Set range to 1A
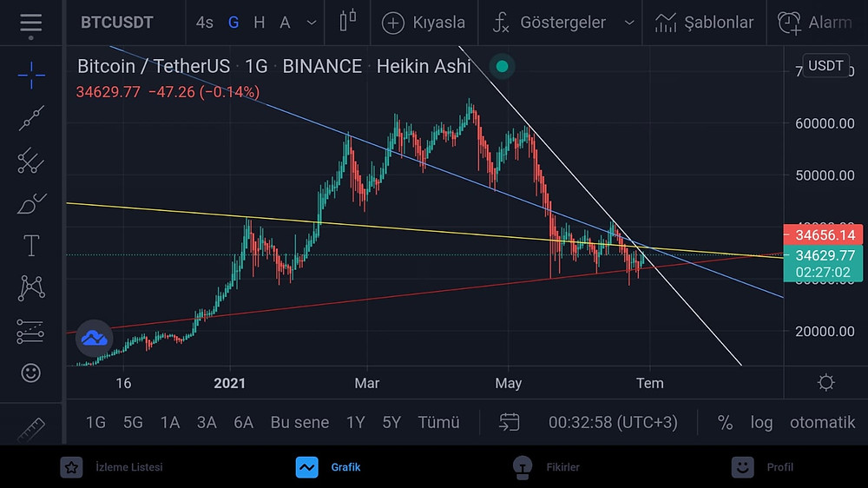Screen dimensions: 868x488 pos(170,423)
